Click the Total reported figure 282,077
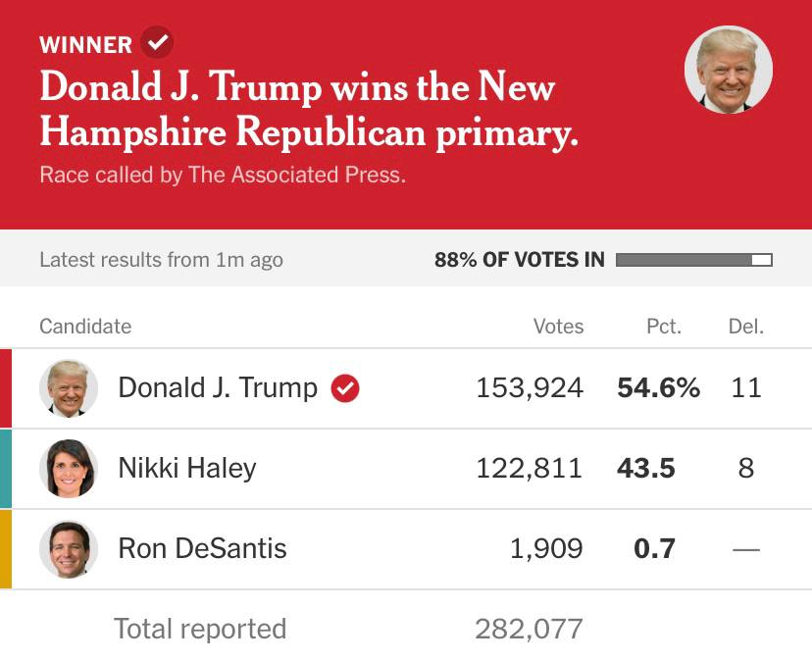Image resolution: width=812 pixels, height=661 pixels. tap(529, 629)
